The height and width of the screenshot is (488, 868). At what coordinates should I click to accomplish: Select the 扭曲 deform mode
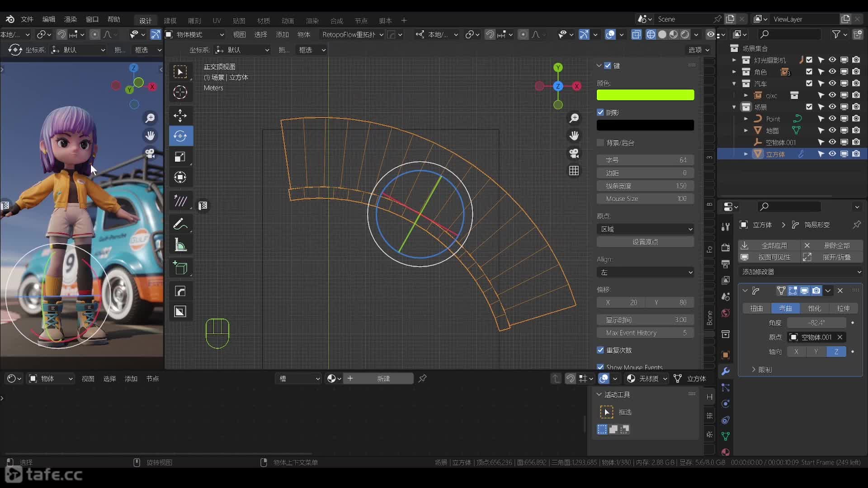click(757, 308)
